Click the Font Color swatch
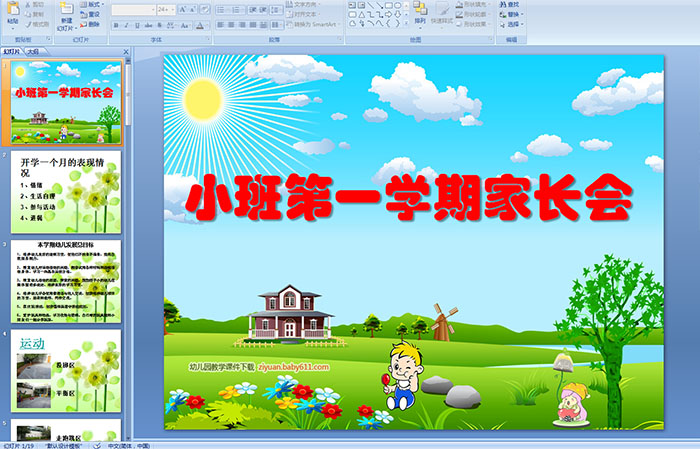This screenshot has height=449, width=700. click(x=200, y=26)
